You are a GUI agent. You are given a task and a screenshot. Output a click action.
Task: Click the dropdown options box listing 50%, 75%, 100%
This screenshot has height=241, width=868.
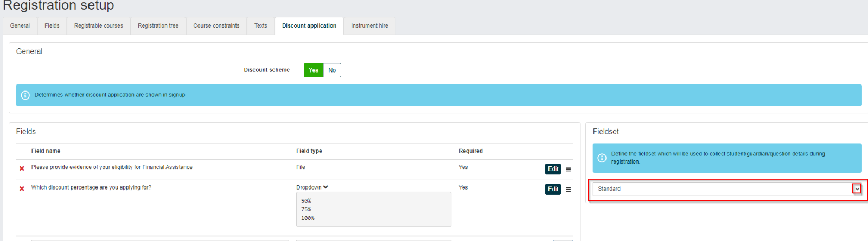(374, 210)
